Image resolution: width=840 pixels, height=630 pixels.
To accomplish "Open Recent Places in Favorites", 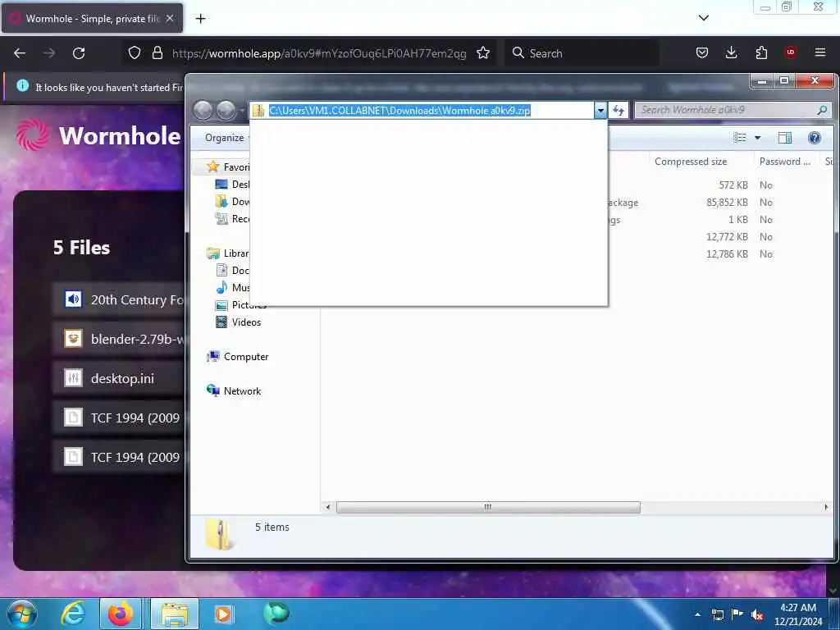I will (232, 218).
